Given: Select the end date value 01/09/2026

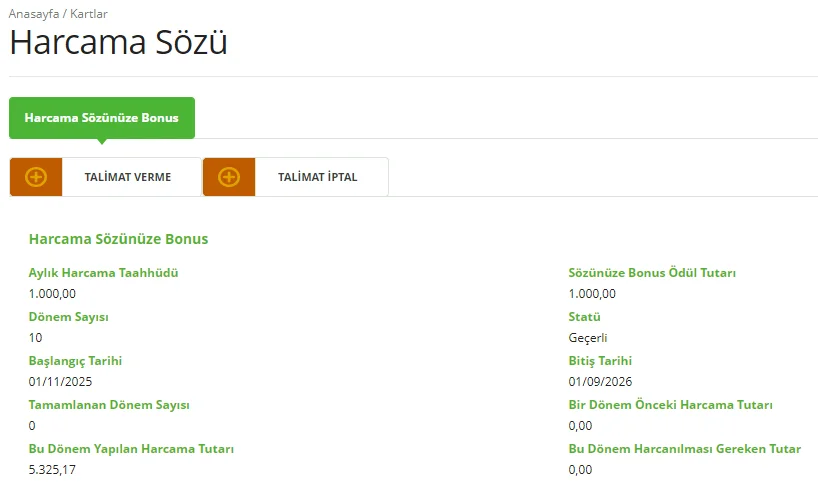Looking at the screenshot, I should 600,381.
